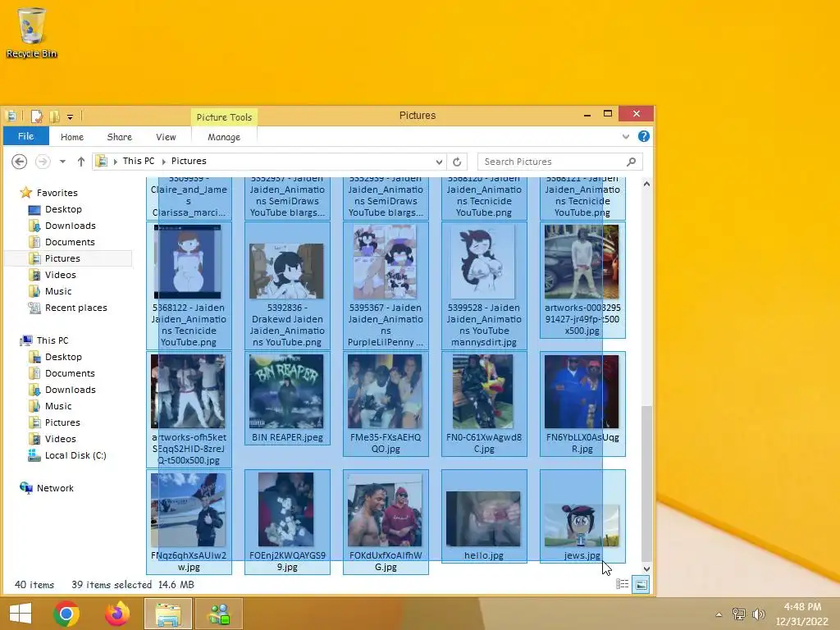
Task: Refresh the Pictures folder
Action: click(x=457, y=162)
